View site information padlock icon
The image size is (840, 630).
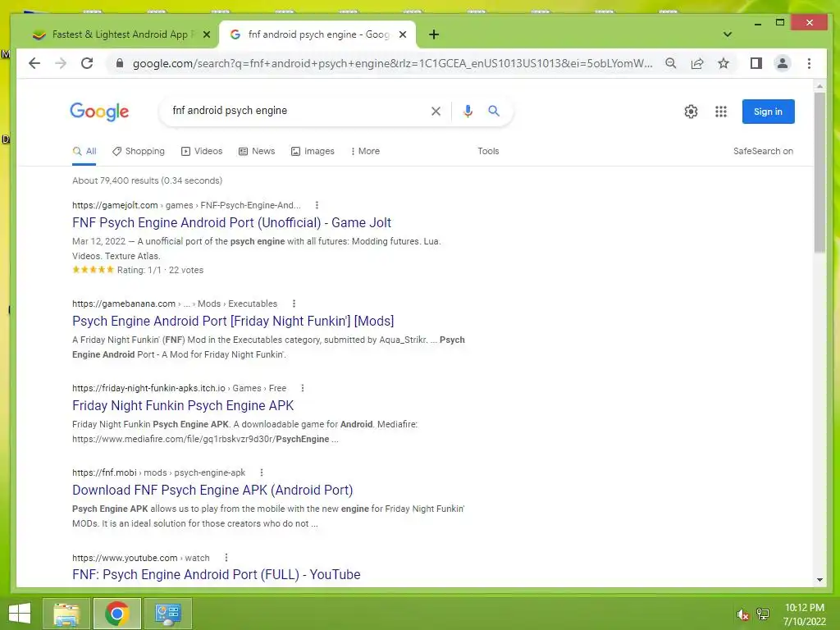[120, 63]
